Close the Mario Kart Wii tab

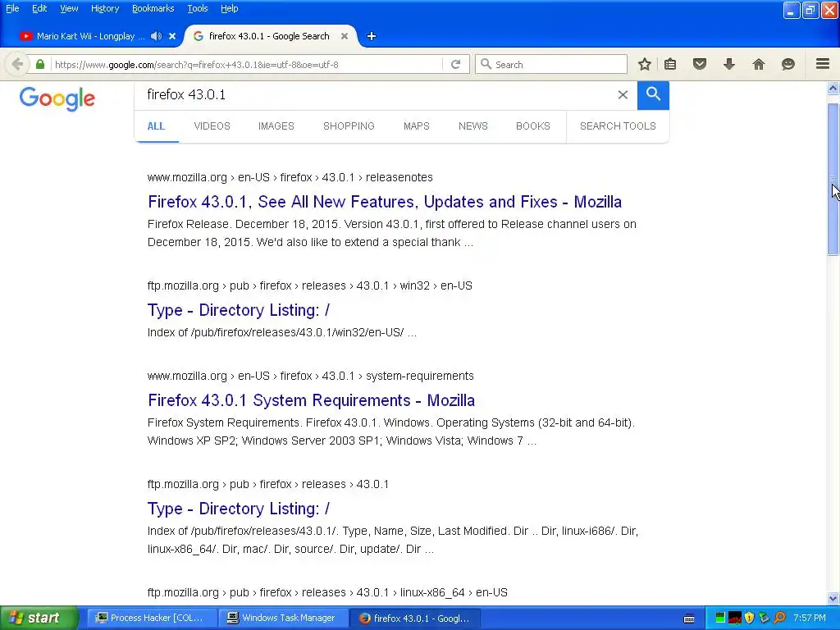tap(172, 36)
